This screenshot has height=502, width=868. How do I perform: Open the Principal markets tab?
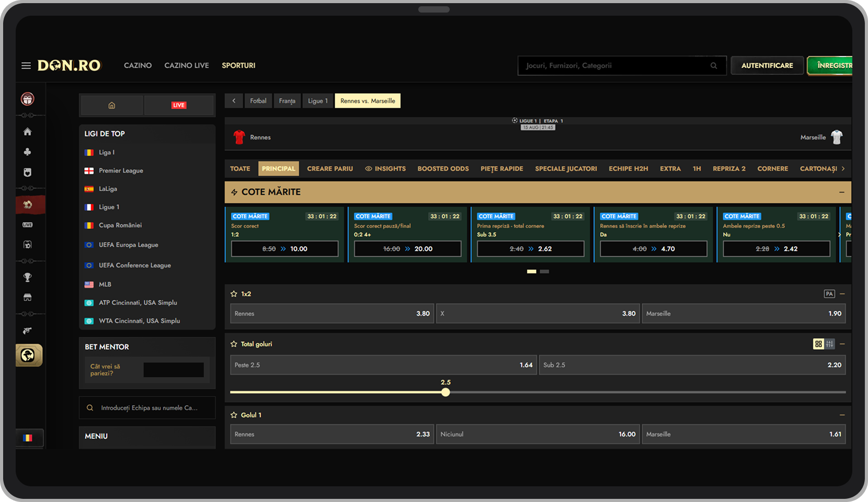tap(278, 168)
